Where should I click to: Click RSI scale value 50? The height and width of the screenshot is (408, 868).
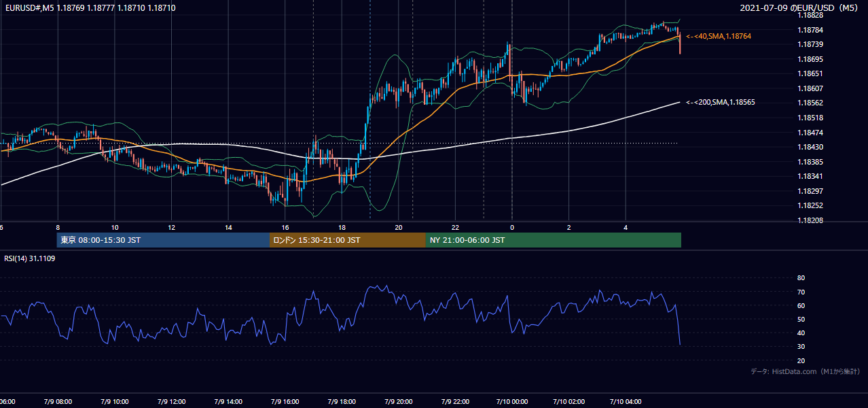tap(801, 319)
